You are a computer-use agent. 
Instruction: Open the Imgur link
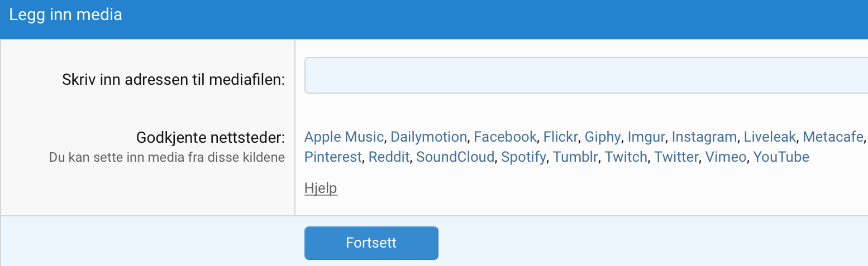pos(646,137)
